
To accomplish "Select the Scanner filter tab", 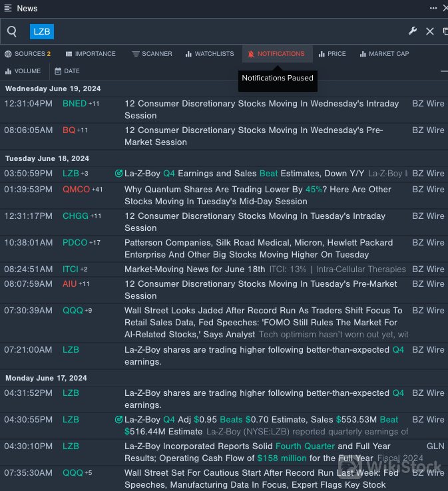I will tap(152, 54).
